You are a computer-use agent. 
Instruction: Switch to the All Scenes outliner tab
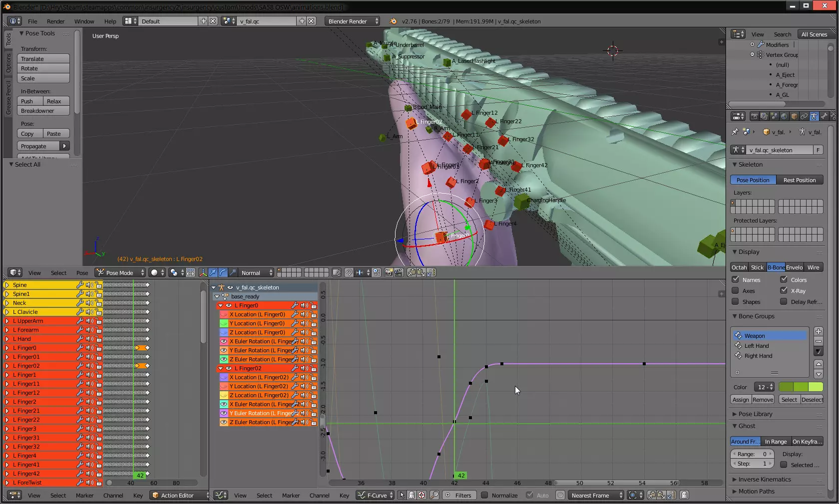(x=814, y=34)
